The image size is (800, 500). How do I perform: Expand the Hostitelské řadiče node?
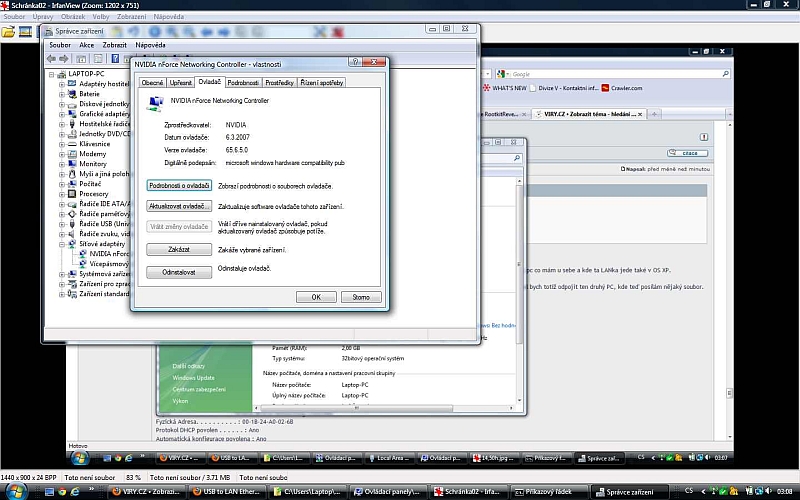62,124
